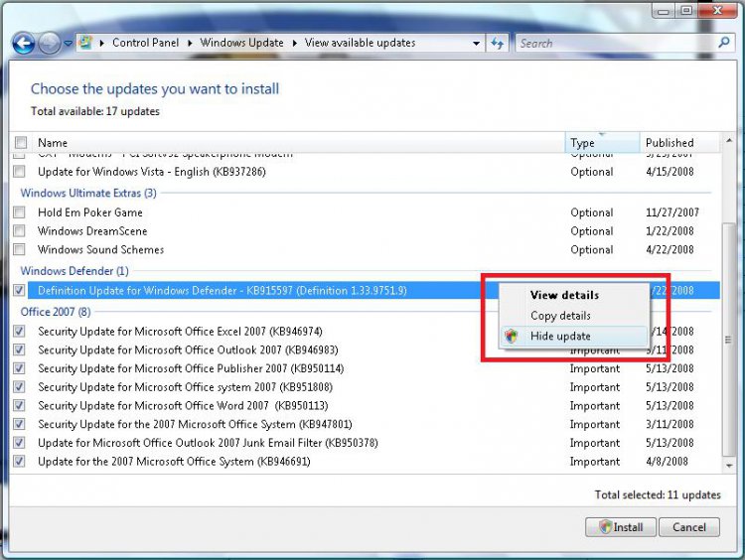Click the vertical scrollbar thumb
Image resolution: width=745 pixels, height=560 pixels.
[x=728, y=340]
